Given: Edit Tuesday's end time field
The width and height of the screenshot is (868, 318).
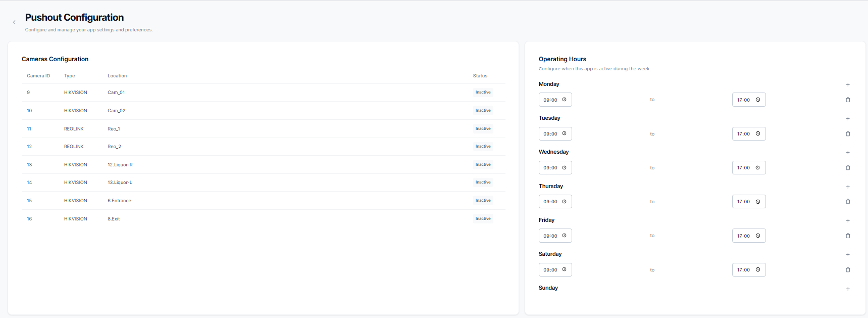Looking at the screenshot, I should point(743,134).
